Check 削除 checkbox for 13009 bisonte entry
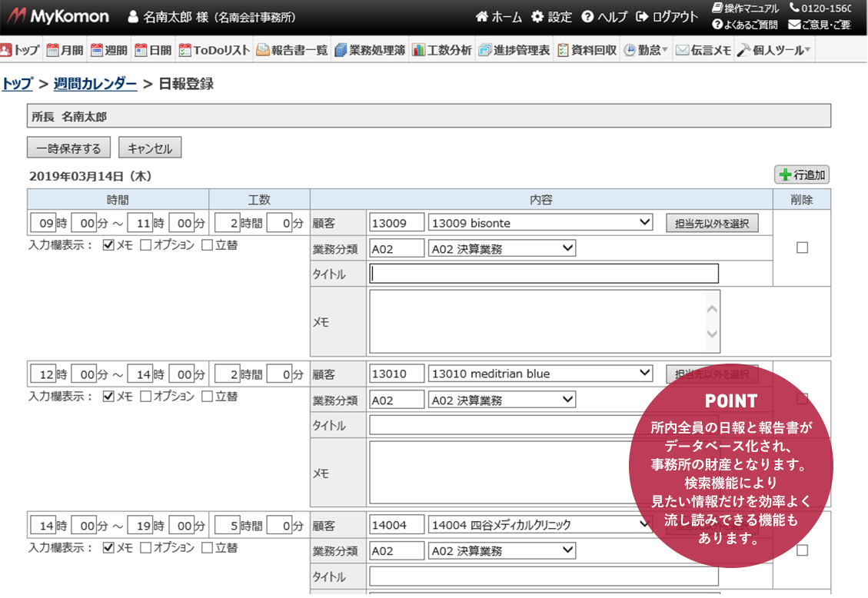The width and height of the screenshot is (868, 598). [x=802, y=248]
